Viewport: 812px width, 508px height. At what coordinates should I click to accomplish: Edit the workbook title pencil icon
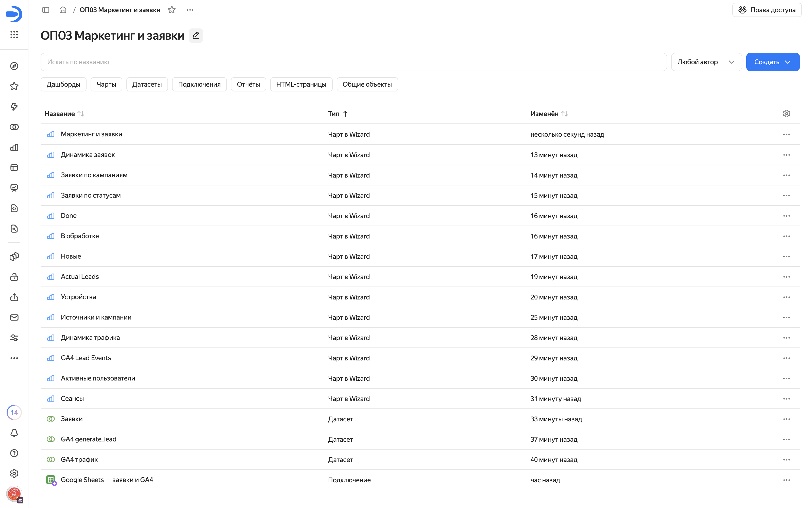[196, 35]
